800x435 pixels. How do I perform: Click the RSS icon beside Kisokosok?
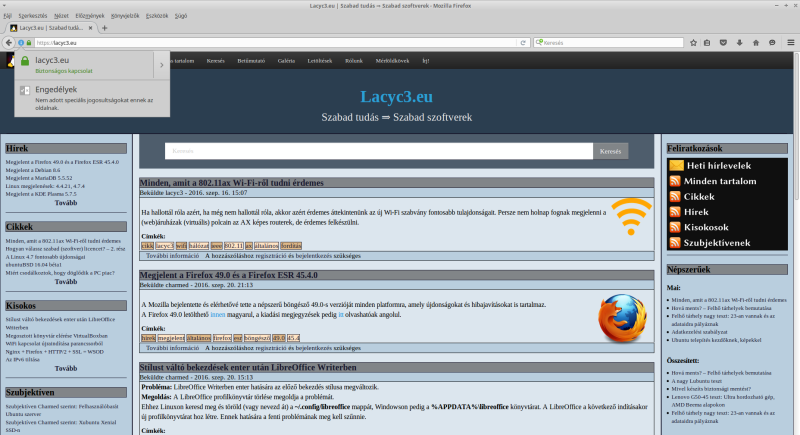click(x=675, y=227)
